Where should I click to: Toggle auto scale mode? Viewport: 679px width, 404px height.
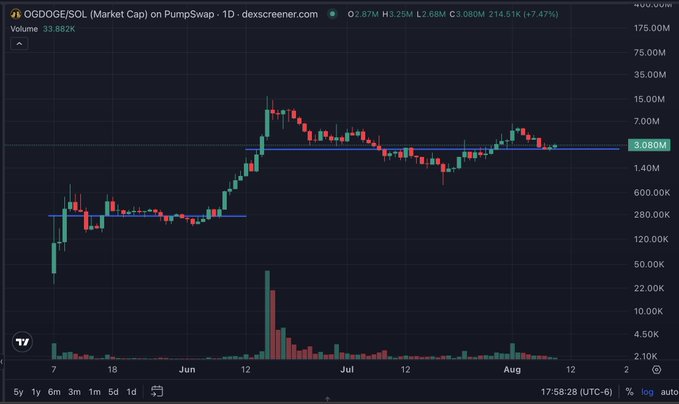pos(669,392)
